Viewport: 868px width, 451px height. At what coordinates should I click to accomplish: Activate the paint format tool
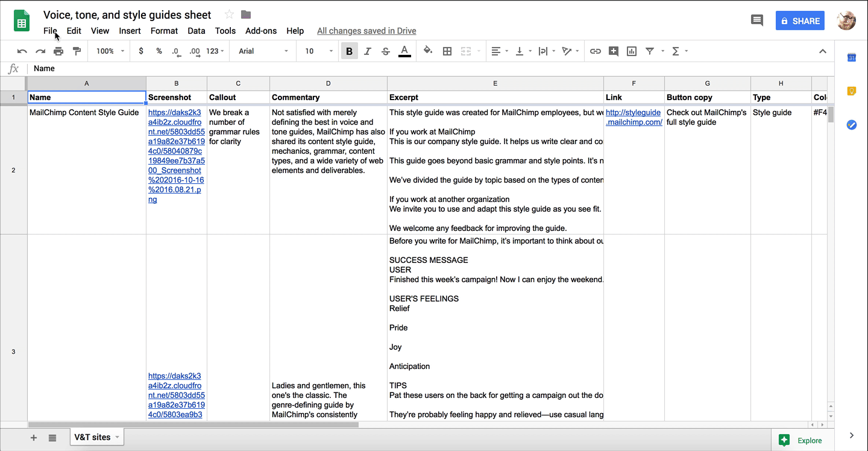pyautogui.click(x=77, y=51)
